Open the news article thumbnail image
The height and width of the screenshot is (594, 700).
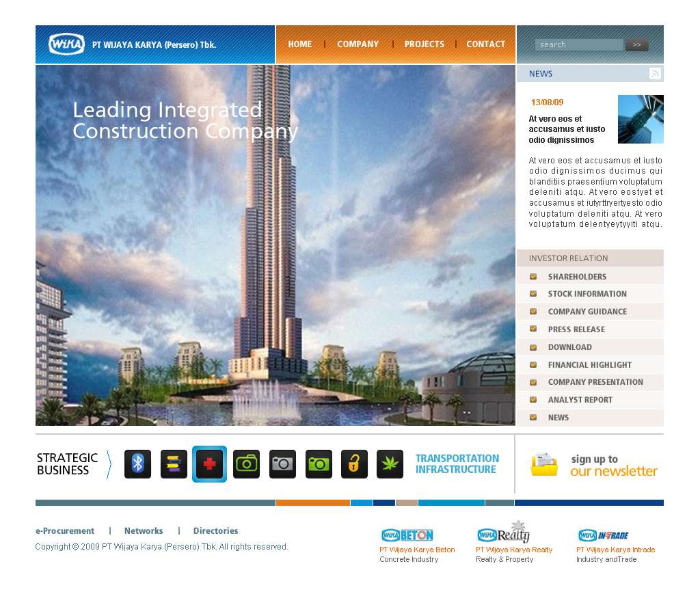(641, 120)
